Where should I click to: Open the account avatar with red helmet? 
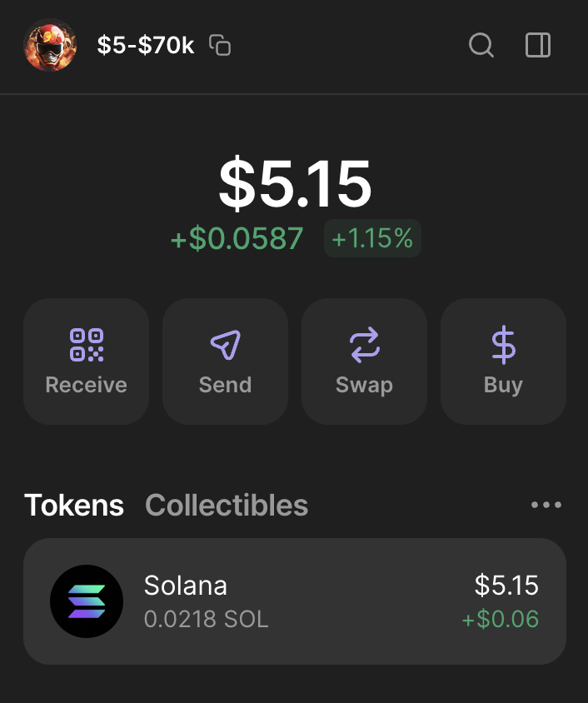(50, 45)
